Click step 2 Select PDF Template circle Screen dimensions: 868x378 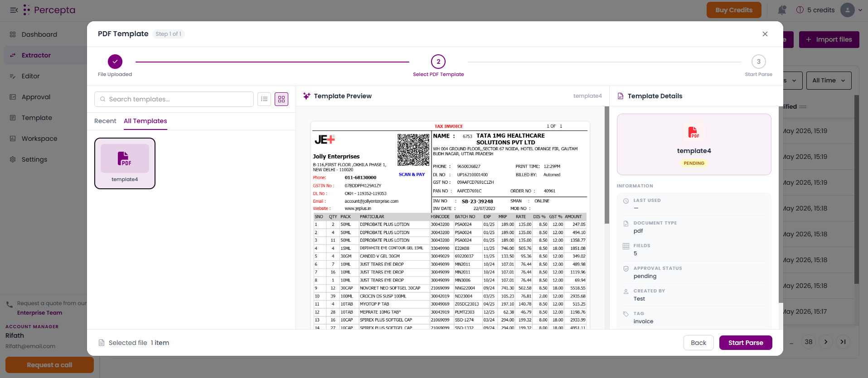(438, 62)
